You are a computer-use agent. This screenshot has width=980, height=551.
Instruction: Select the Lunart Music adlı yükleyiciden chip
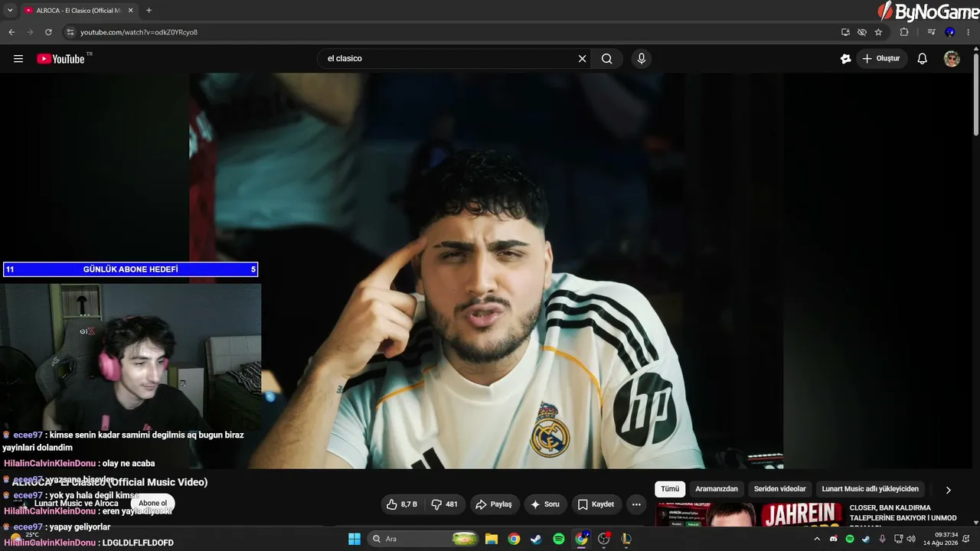(x=871, y=489)
